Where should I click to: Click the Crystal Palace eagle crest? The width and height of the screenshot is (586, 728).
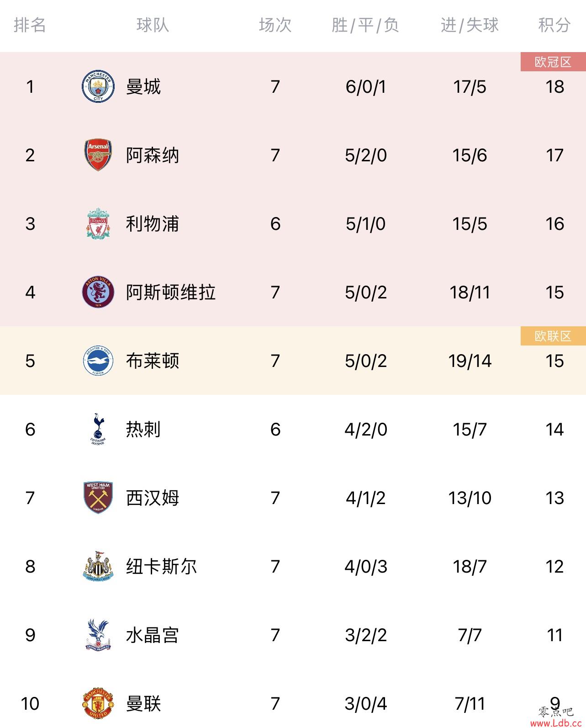[98, 635]
